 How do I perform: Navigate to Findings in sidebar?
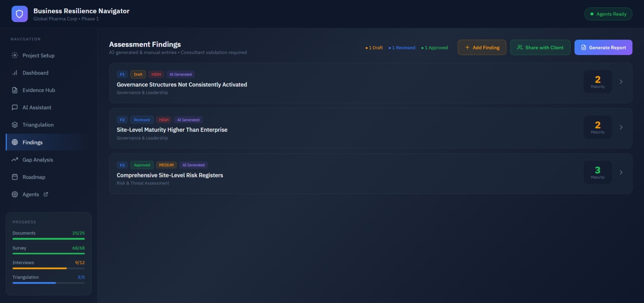[x=33, y=143]
